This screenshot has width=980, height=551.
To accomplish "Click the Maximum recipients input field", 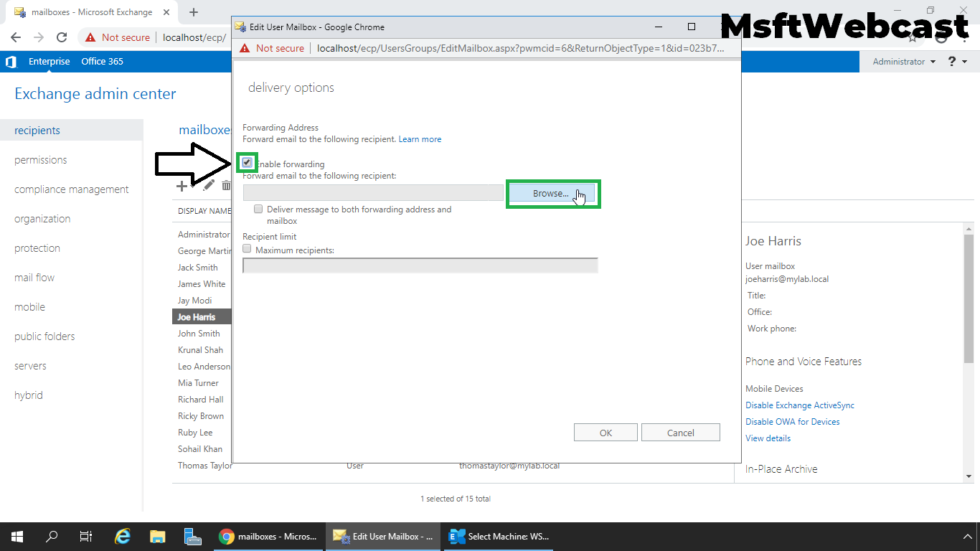I will coord(420,265).
